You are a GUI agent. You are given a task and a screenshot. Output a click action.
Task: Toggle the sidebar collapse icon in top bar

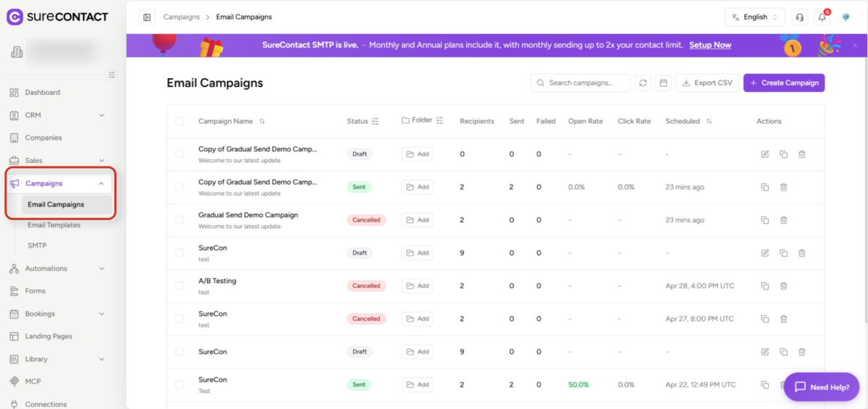click(x=148, y=17)
